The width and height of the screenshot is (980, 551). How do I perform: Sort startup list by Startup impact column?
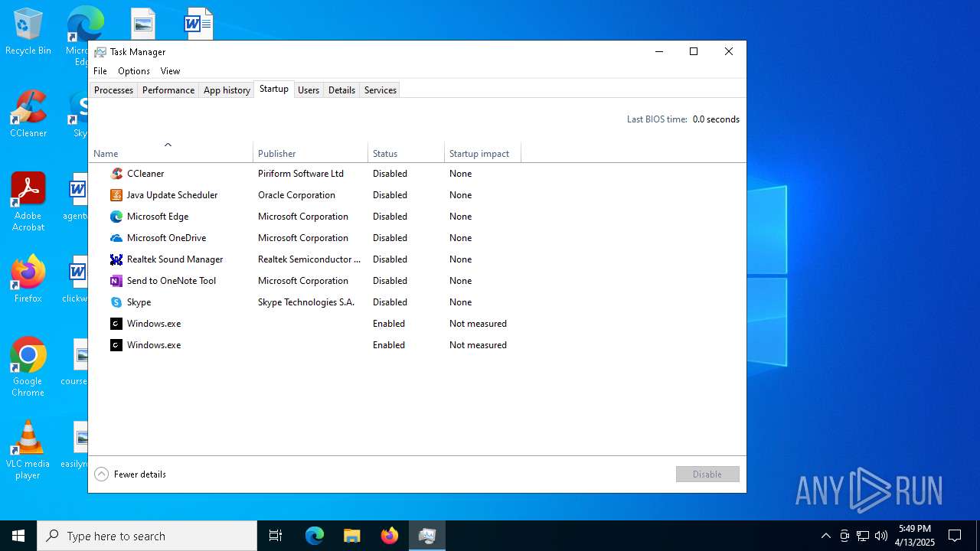tap(482, 153)
